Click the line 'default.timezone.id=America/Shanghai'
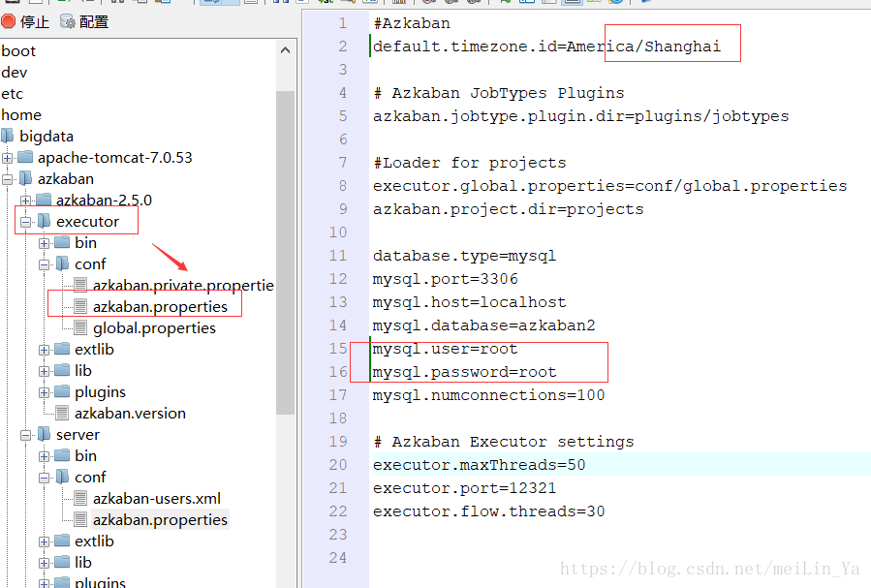871x588 pixels. [546, 46]
